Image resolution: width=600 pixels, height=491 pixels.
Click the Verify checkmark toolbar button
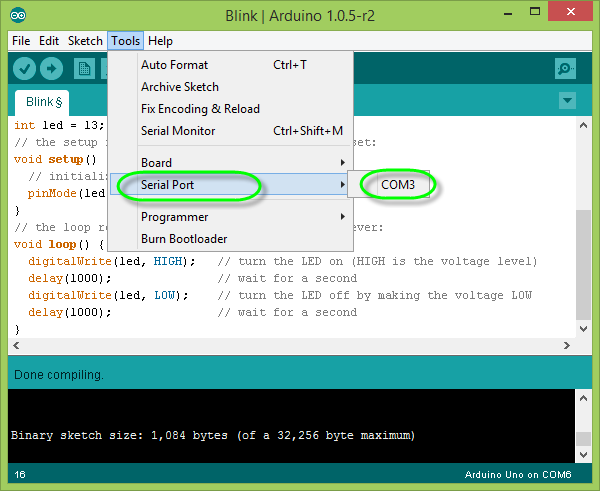(24, 69)
